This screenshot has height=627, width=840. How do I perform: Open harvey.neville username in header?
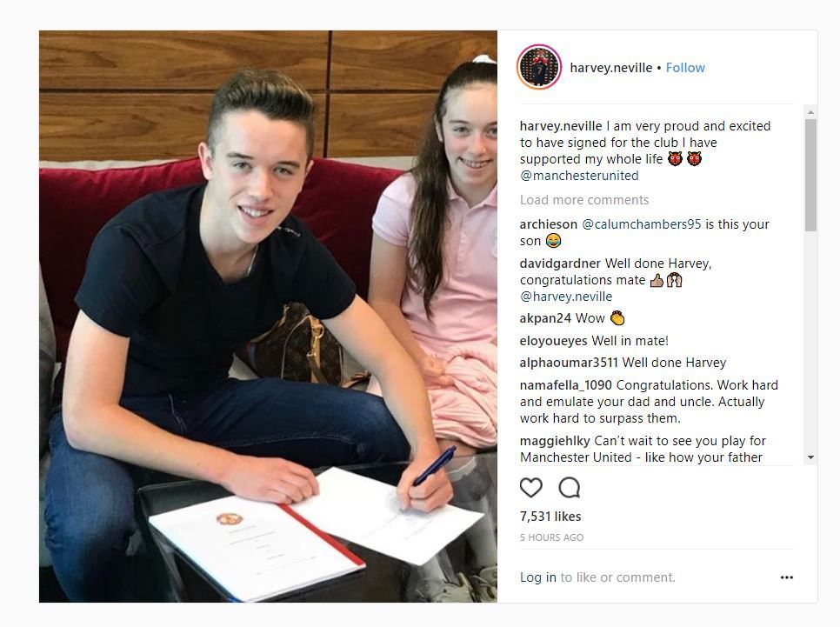click(610, 68)
